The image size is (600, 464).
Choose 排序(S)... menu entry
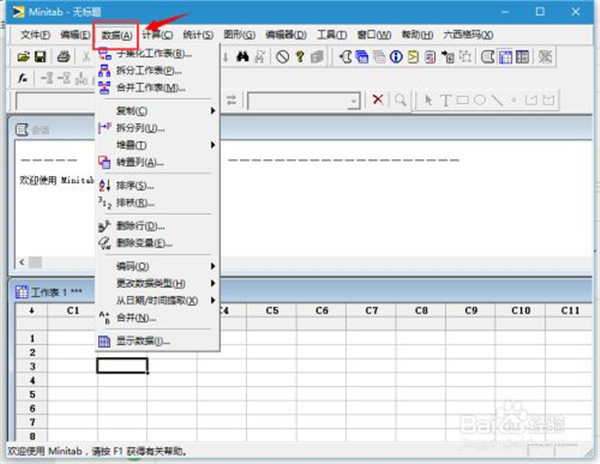point(157,186)
